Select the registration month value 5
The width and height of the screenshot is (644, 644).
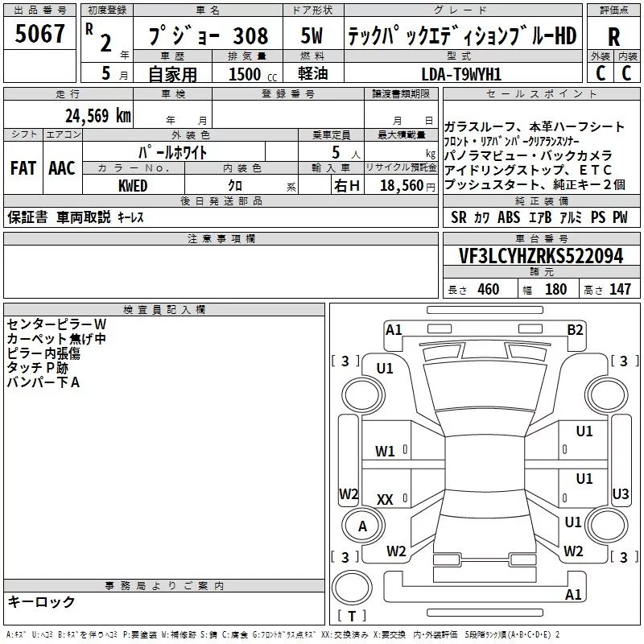point(106,73)
